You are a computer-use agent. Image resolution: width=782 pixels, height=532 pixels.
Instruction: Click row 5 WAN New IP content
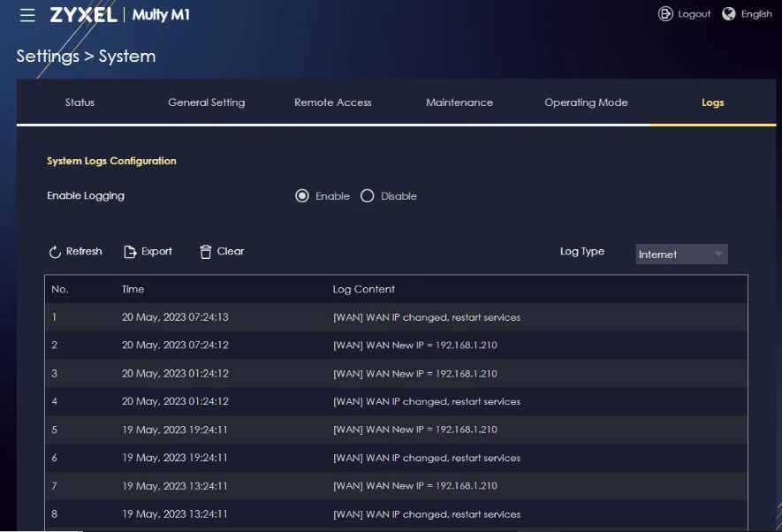[x=415, y=429]
